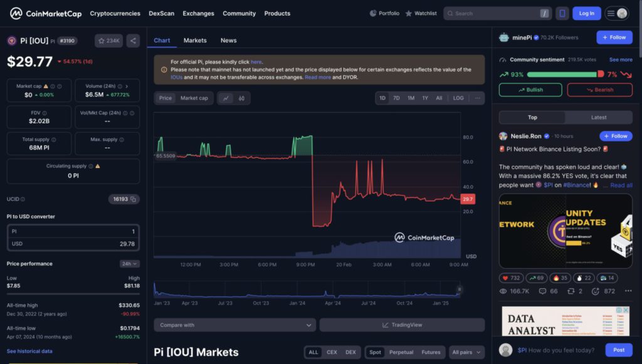Select the 7D chart time range

click(396, 98)
